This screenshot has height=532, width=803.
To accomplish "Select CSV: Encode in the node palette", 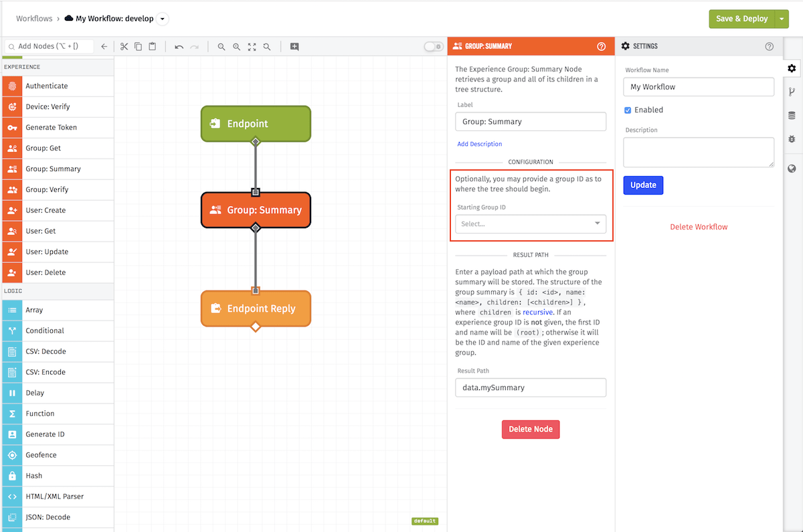I will coord(58,372).
